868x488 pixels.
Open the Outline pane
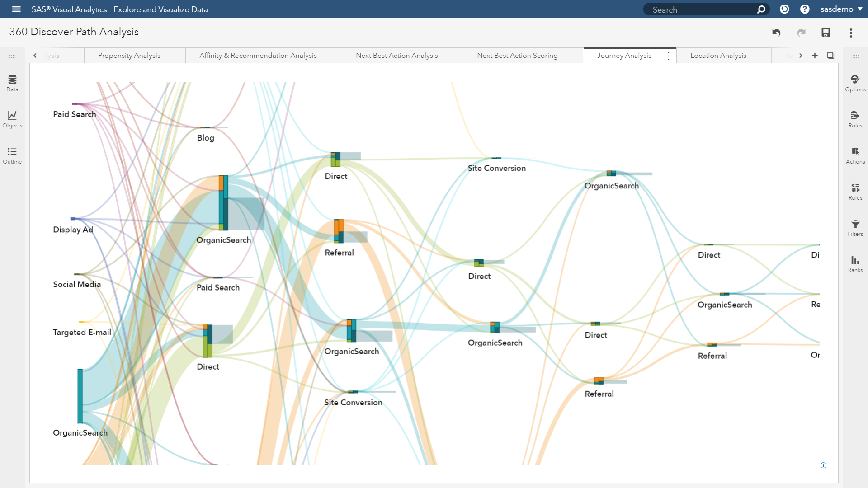coord(12,155)
